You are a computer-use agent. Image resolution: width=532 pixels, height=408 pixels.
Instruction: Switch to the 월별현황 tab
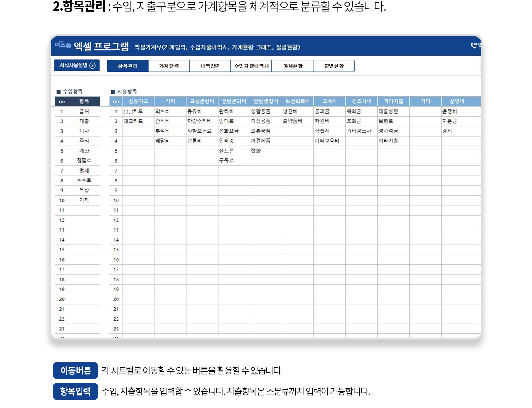334,66
